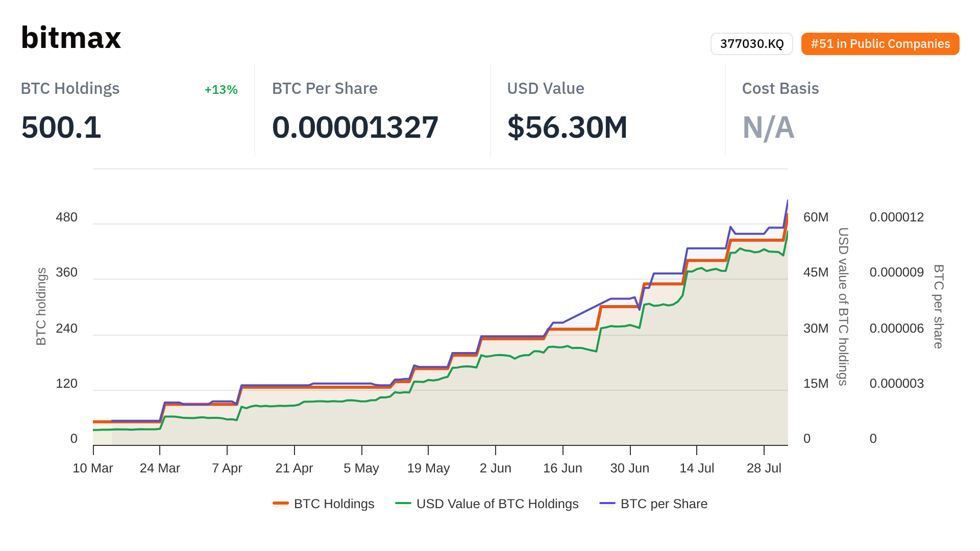The height and width of the screenshot is (551, 980).
Task: Click the 377030.KQ ticker badge
Action: coord(751,44)
